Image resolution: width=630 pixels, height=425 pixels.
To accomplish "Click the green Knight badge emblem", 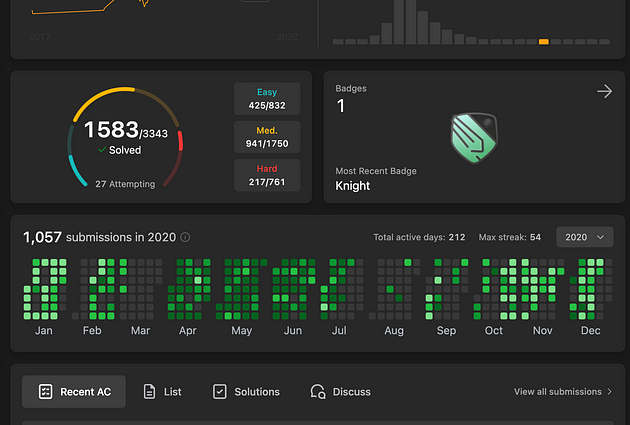I will (472, 137).
